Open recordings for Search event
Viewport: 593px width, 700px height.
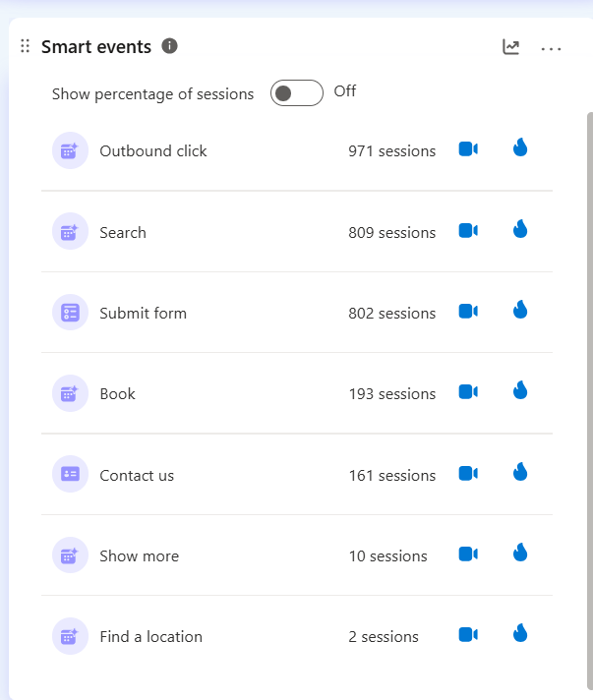(x=468, y=231)
